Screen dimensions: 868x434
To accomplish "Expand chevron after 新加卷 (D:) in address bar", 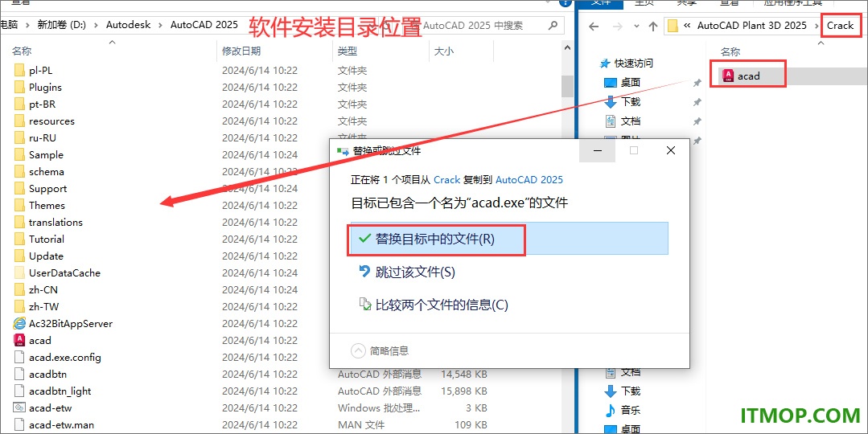I will 98,25.
